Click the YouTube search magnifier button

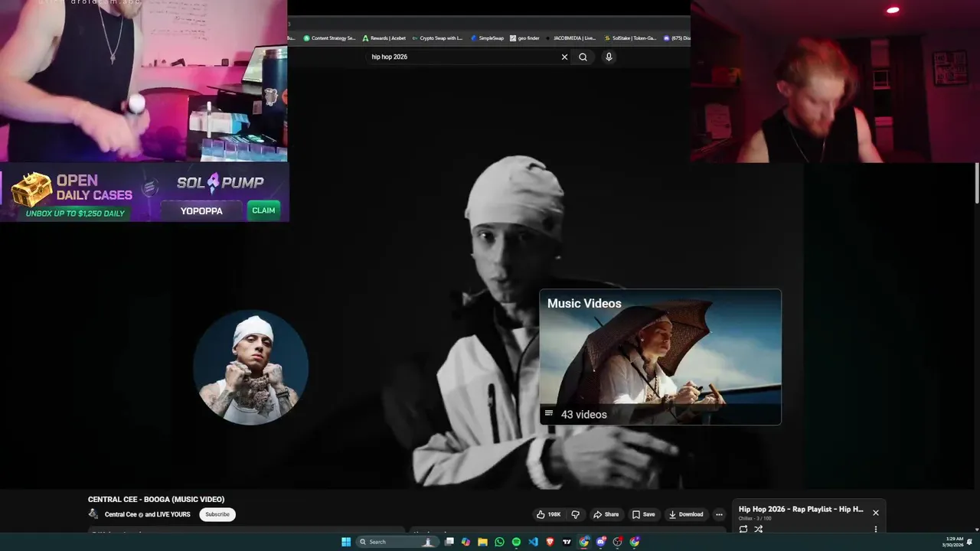click(583, 57)
